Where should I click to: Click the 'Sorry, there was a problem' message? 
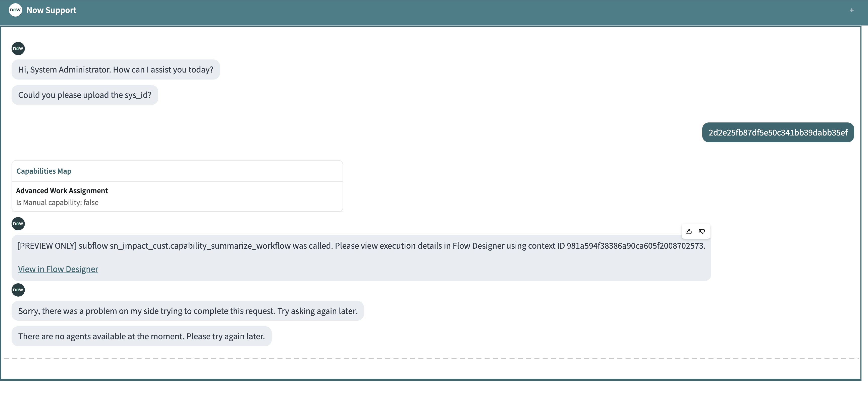187,311
